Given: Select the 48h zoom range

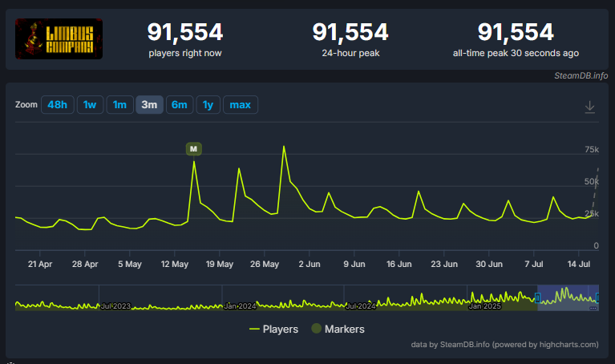Looking at the screenshot, I should coord(57,105).
